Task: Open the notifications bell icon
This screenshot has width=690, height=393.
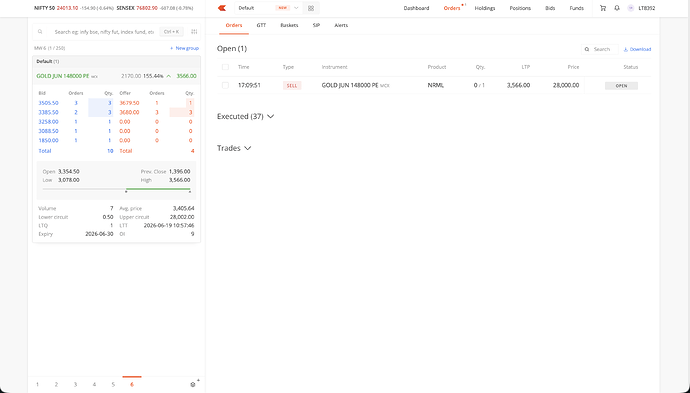Action: click(617, 8)
